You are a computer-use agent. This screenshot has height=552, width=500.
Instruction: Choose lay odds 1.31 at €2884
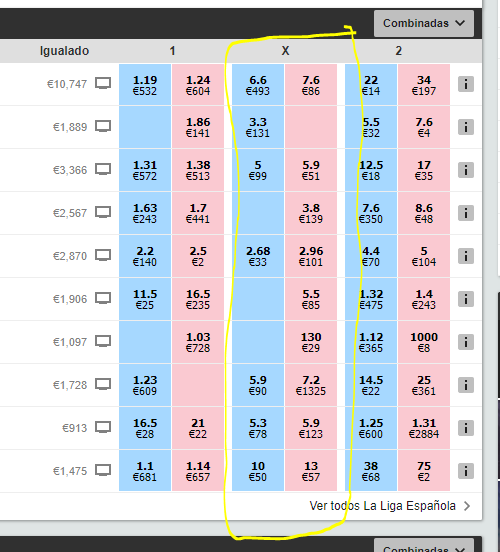point(424,428)
